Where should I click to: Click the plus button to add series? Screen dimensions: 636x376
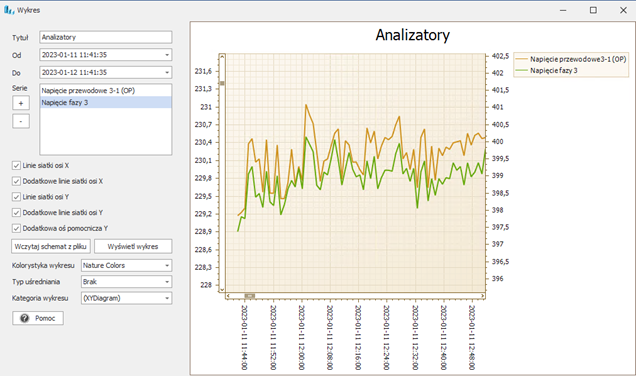point(21,103)
